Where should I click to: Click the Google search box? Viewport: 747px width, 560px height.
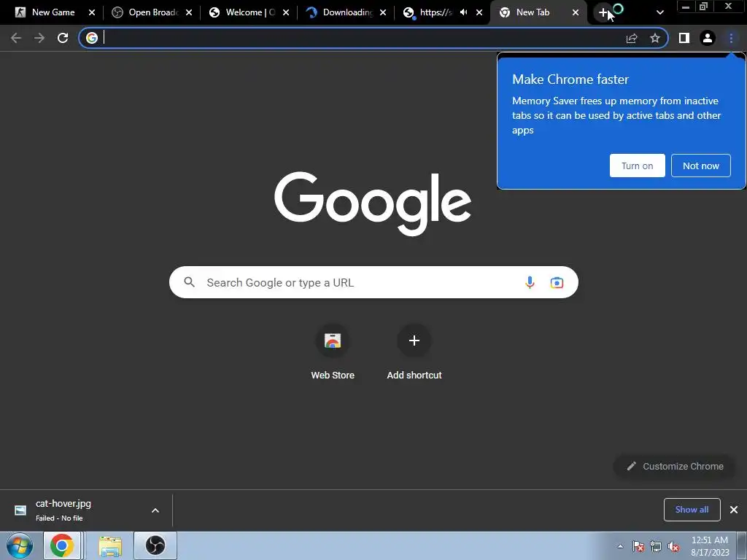tap(373, 282)
